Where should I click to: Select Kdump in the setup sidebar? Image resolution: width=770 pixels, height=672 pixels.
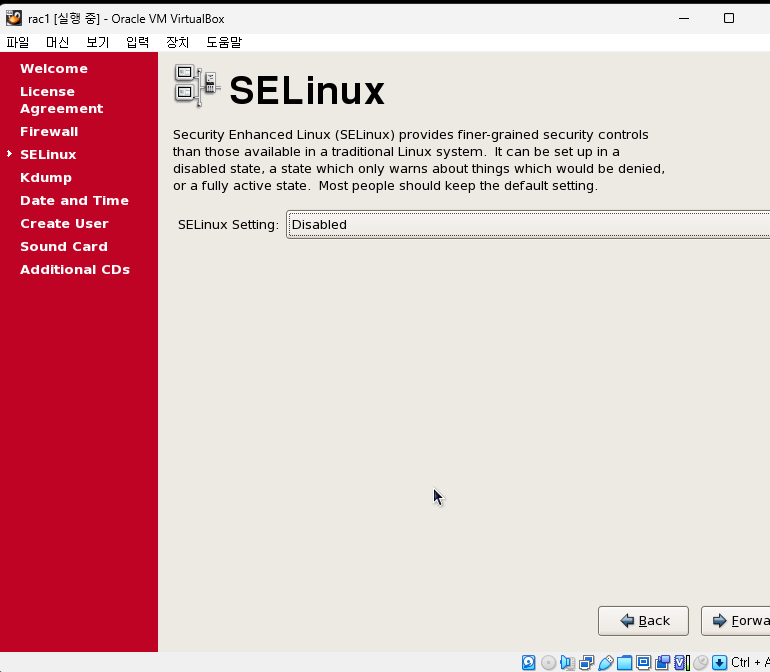click(46, 178)
